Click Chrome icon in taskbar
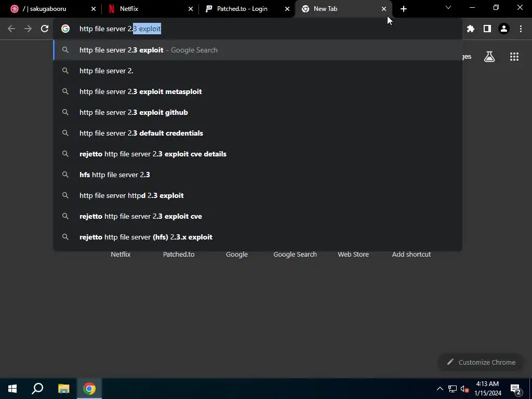 [x=89, y=389]
